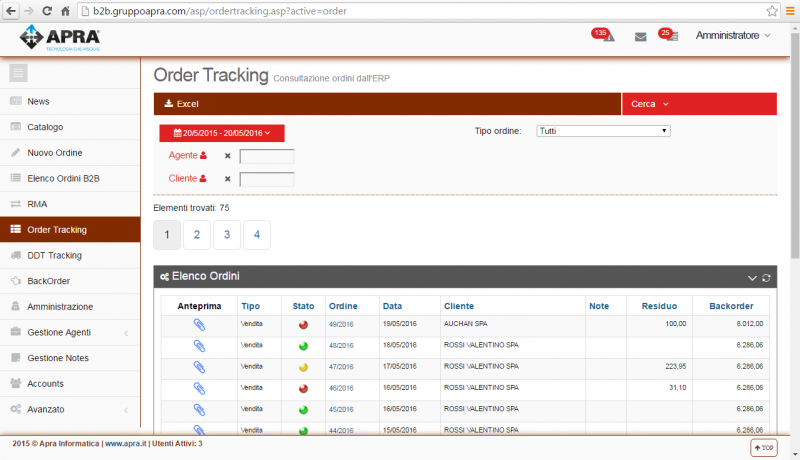Screen dimensions: 800x460
Task: Bookmark page with star icon
Action: point(772,11)
